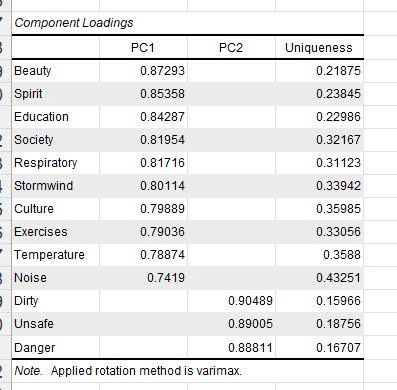Select the PC2 column header cell
This screenshot has height=390, width=397.
pos(231,48)
